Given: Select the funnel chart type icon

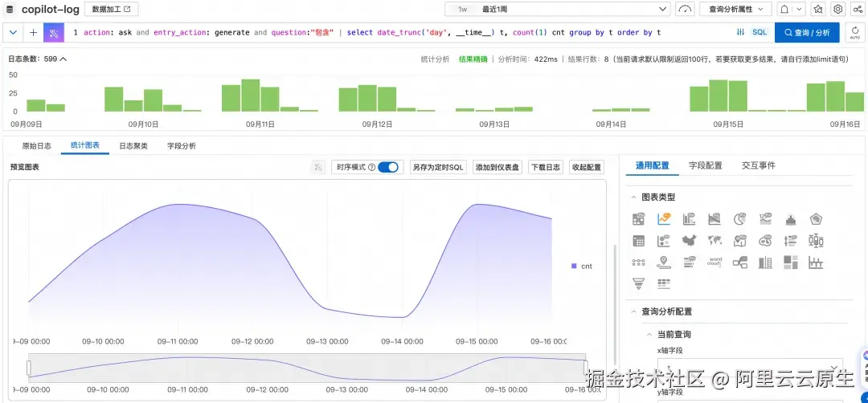Looking at the screenshot, I should pyautogui.click(x=638, y=283).
